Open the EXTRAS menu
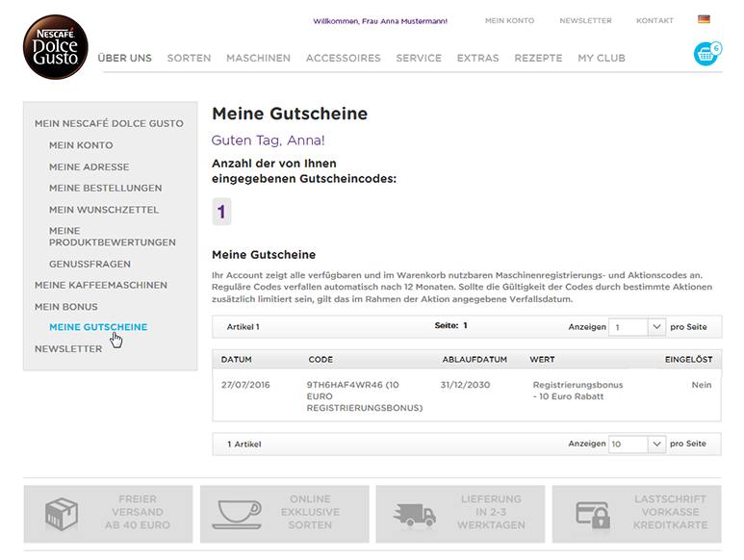744x560 pixels. click(477, 58)
